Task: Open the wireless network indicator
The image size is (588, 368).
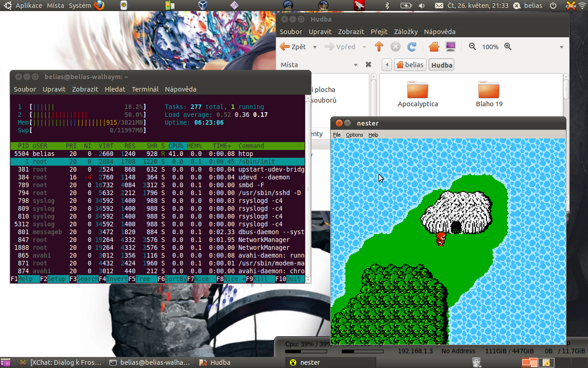Action: tap(582, 6)
